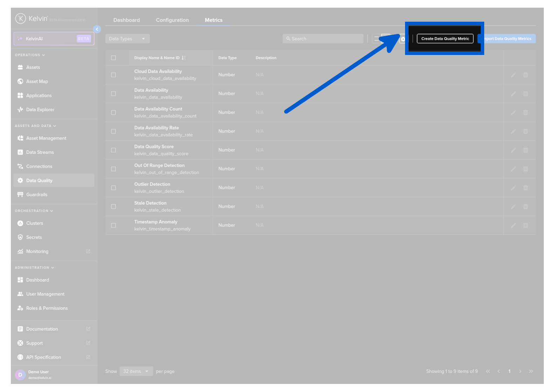Screen dimensions: 555x392
Task: Click the Search input field
Action: (323, 39)
